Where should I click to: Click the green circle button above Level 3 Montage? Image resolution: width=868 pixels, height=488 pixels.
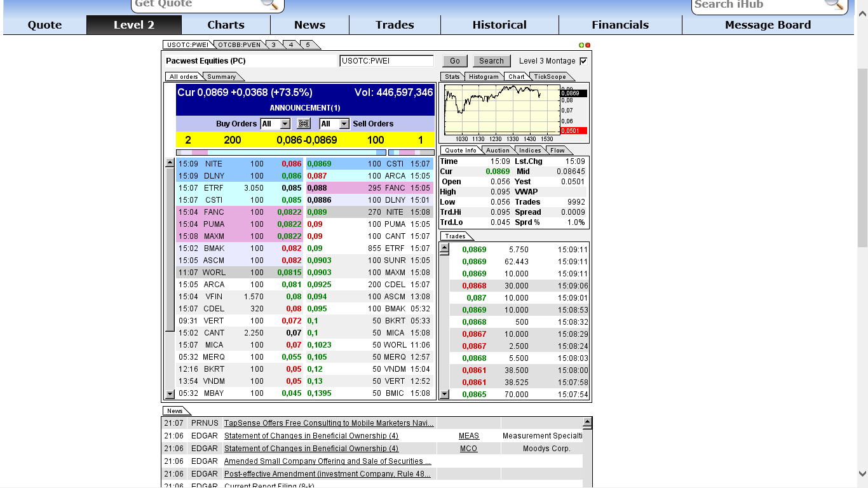581,45
